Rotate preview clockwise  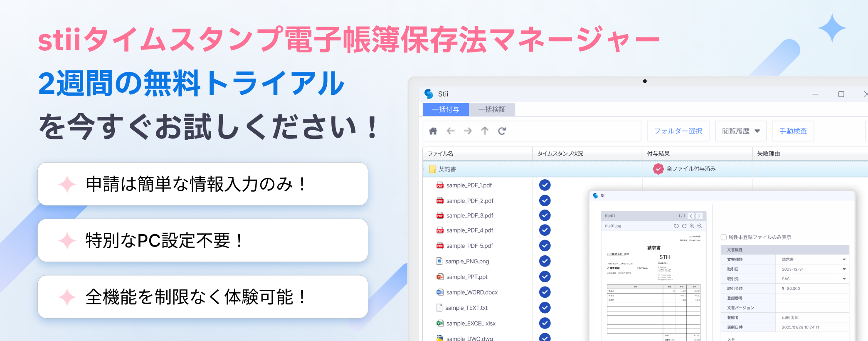pos(684,226)
